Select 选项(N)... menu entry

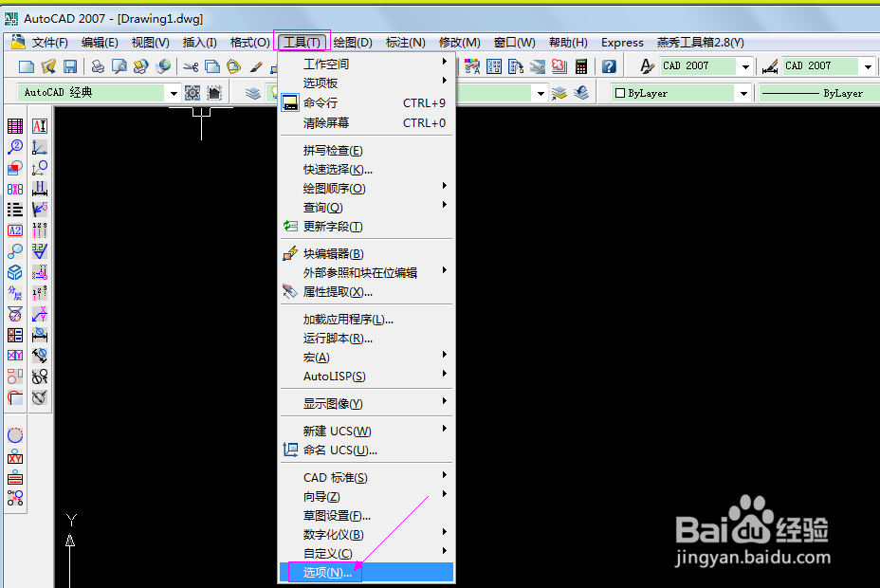[x=367, y=572]
